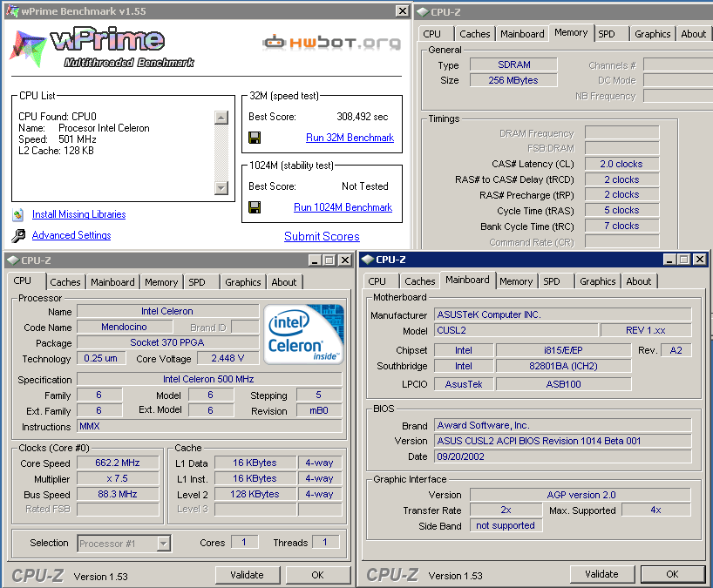This screenshot has width=713, height=588.
Task: Click the Core Speed value field
Action: pos(117,463)
